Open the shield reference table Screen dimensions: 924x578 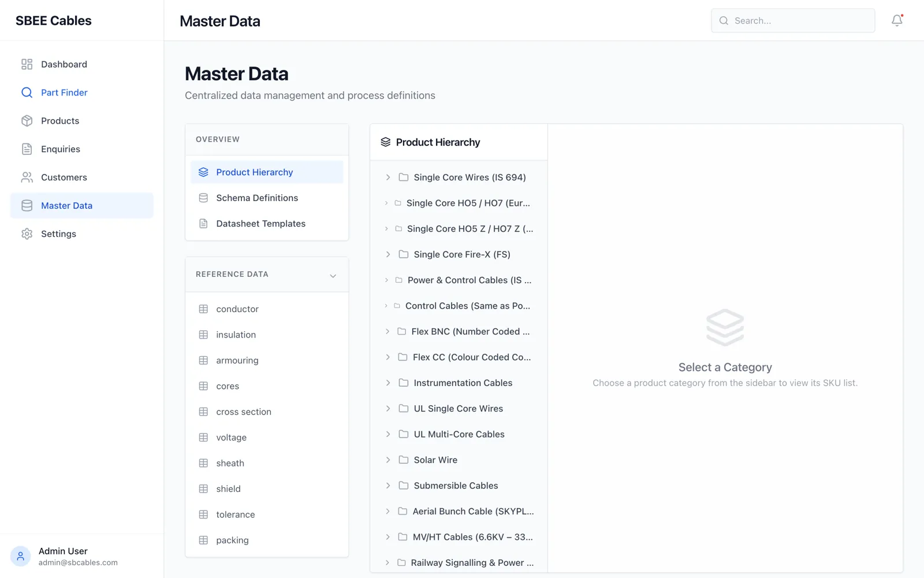(267, 489)
